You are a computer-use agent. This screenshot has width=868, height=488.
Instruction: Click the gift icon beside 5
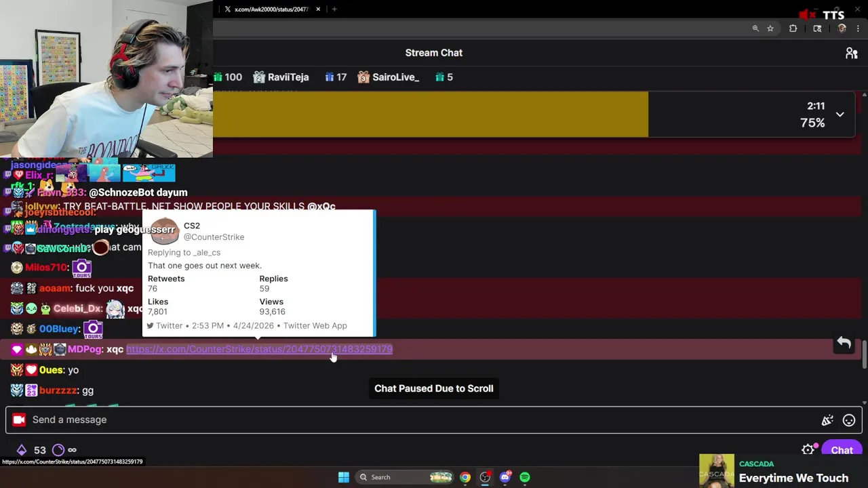click(x=439, y=77)
